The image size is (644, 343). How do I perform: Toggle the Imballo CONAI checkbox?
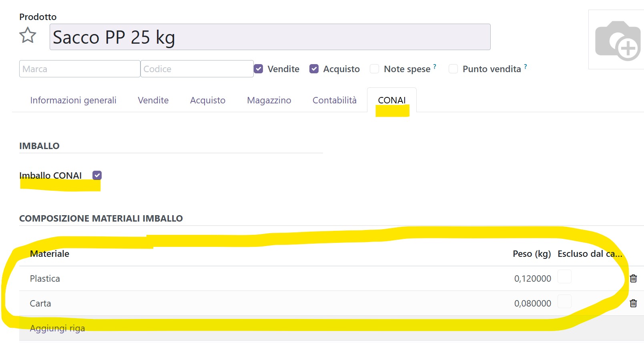pyautogui.click(x=97, y=175)
